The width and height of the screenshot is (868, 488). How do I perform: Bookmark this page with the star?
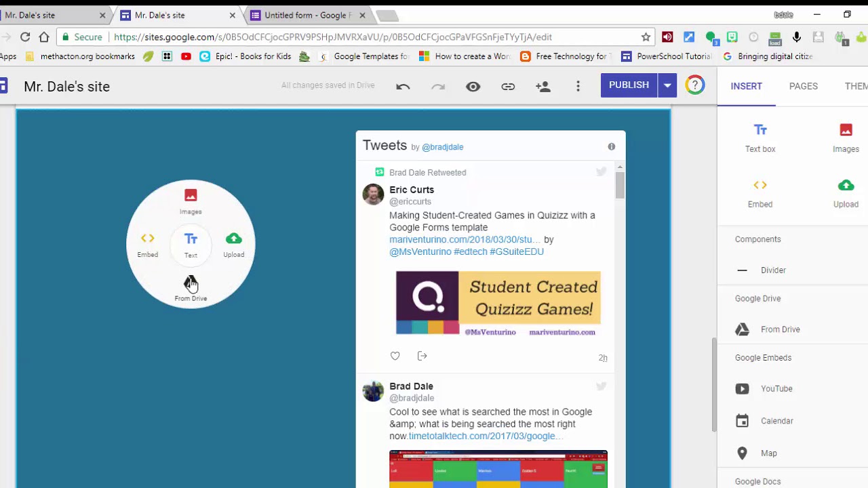646,37
